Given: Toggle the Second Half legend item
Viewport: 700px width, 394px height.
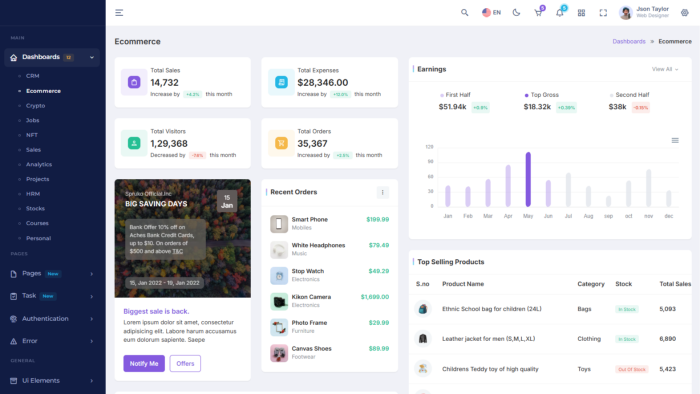Looking at the screenshot, I should (629, 95).
